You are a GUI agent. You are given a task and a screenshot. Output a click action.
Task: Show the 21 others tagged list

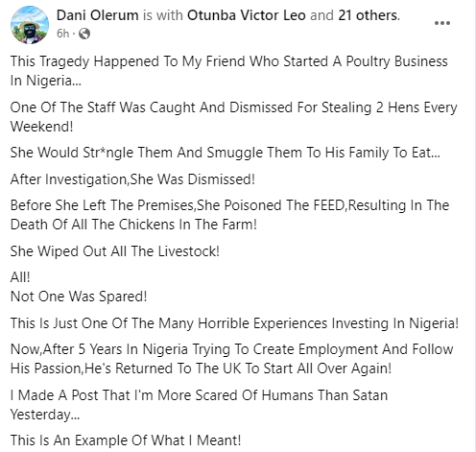369,15
